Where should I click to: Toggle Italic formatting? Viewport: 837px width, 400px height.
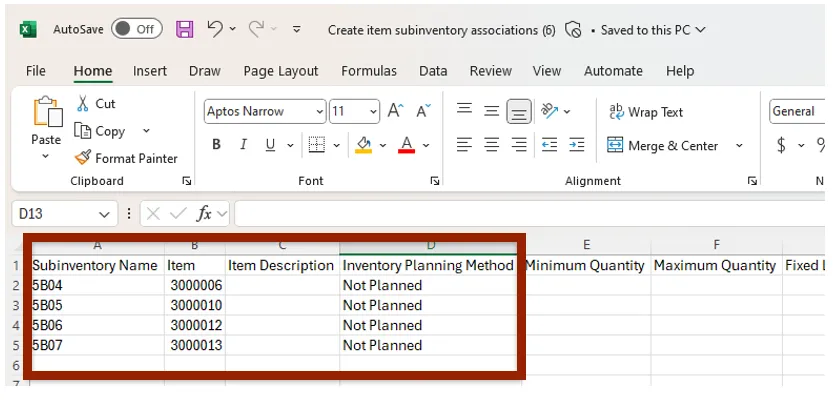tap(243, 145)
